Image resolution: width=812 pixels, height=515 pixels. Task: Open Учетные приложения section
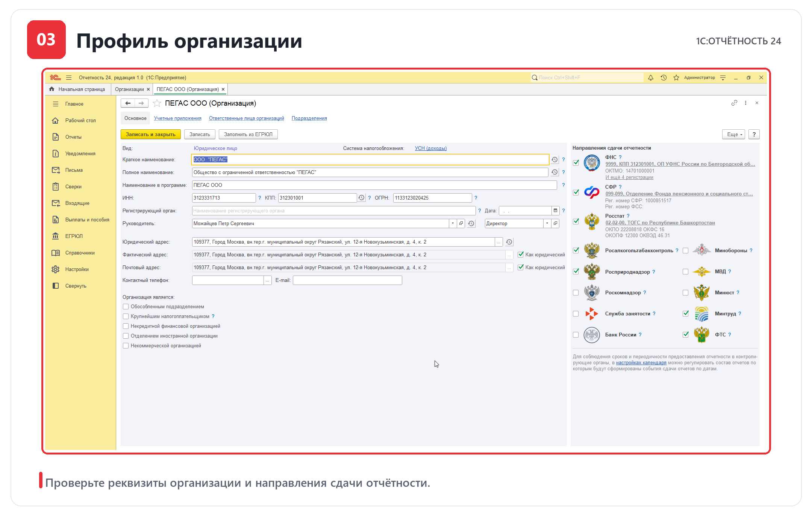pyautogui.click(x=178, y=118)
